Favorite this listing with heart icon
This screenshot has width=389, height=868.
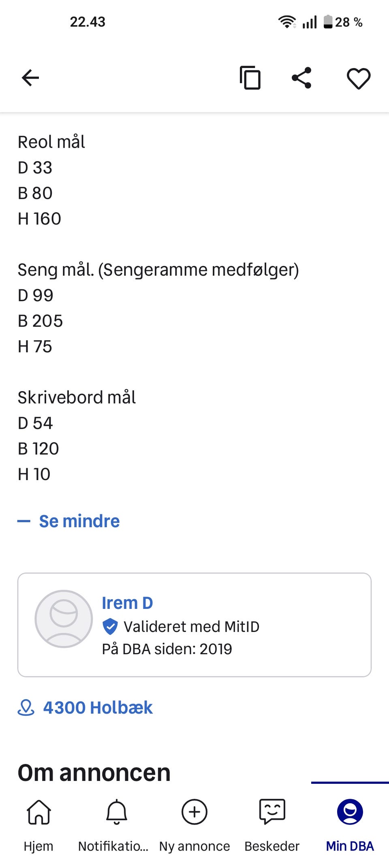pos(359,78)
